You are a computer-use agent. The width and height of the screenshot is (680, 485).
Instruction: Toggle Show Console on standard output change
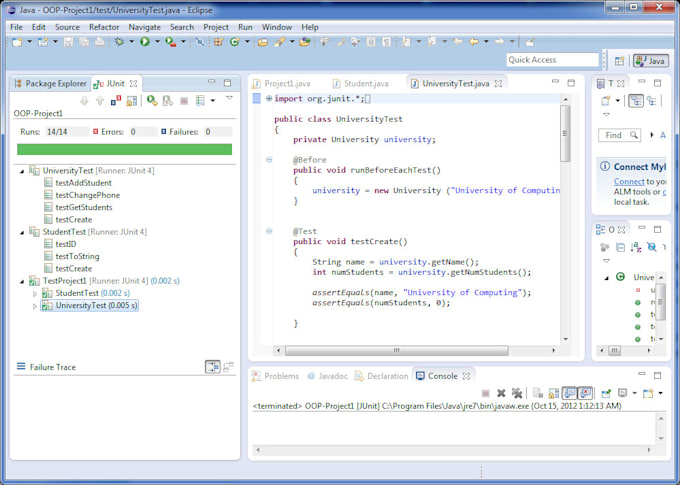[568, 393]
